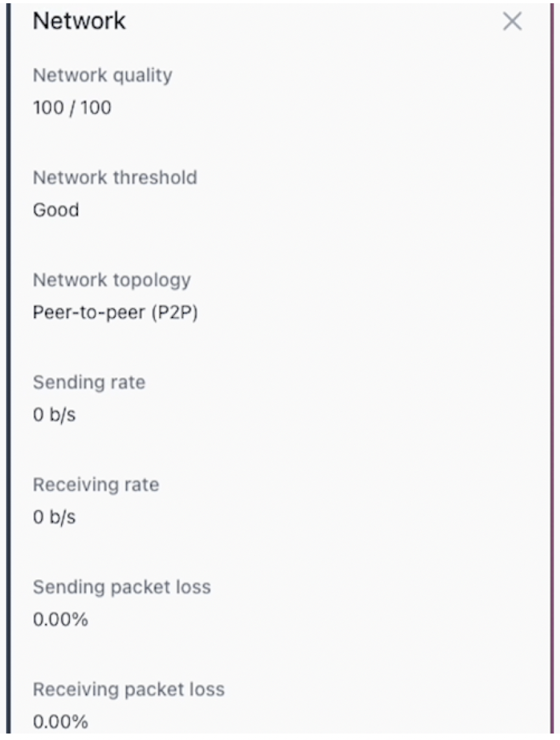Select the Network threshold label
The width and height of the screenshot is (560, 740).
pyautogui.click(x=115, y=178)
